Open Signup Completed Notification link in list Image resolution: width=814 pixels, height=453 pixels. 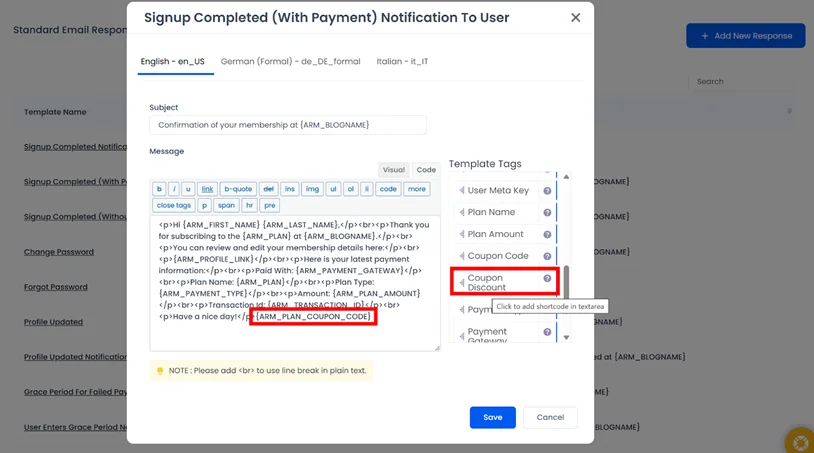75,147
